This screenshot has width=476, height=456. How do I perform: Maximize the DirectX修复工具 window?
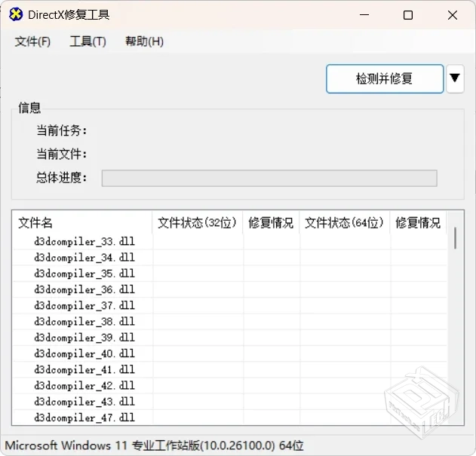click(408, 15)
